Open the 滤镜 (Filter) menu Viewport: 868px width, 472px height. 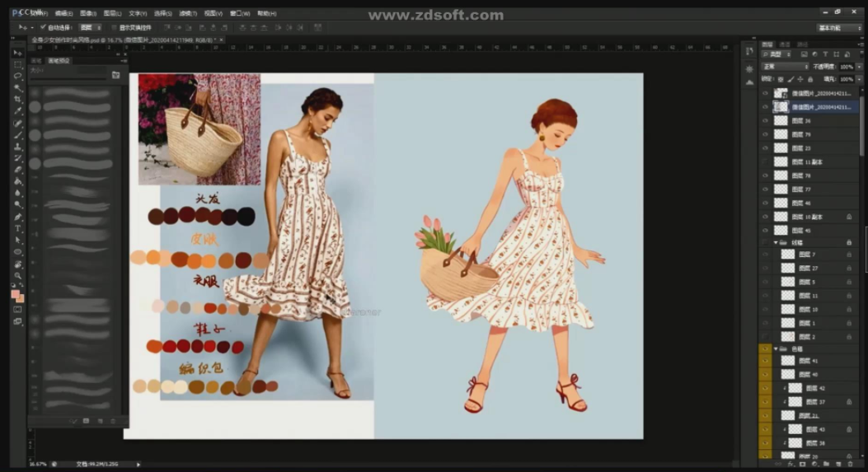tap(189, 14)
